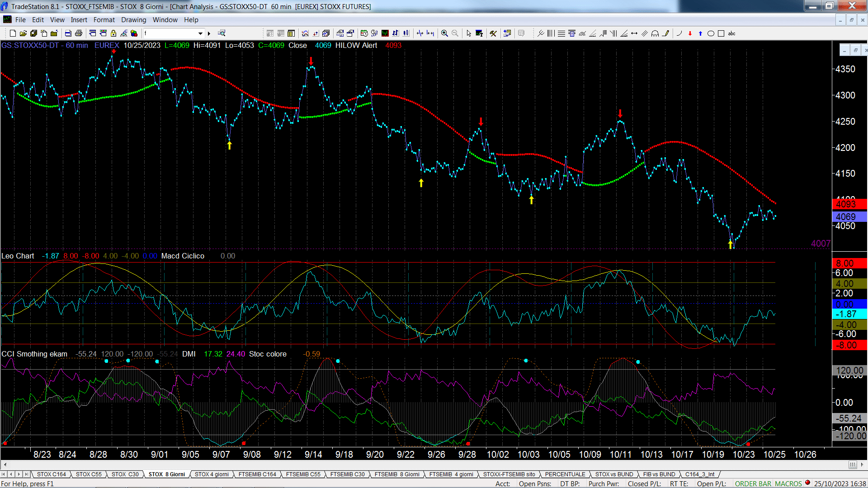Switch to the C164_3_Int tab
Image resolution: width=868 pixels, height=488 pixels.
(700, 474)
